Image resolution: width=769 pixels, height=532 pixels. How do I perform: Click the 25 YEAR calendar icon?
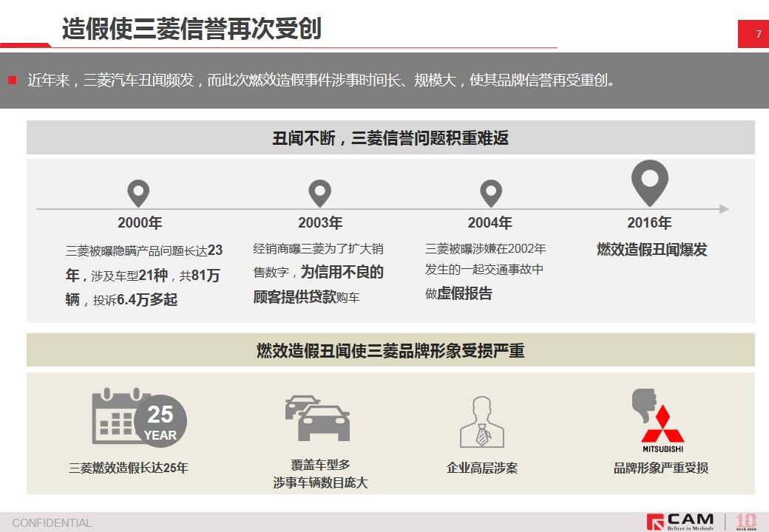[x=139, y=417]
